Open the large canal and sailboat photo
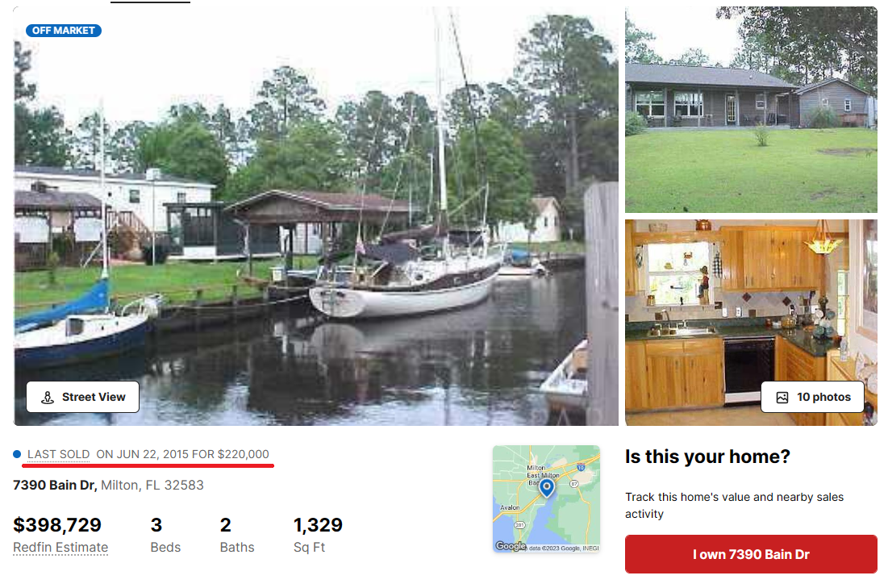 316,216
